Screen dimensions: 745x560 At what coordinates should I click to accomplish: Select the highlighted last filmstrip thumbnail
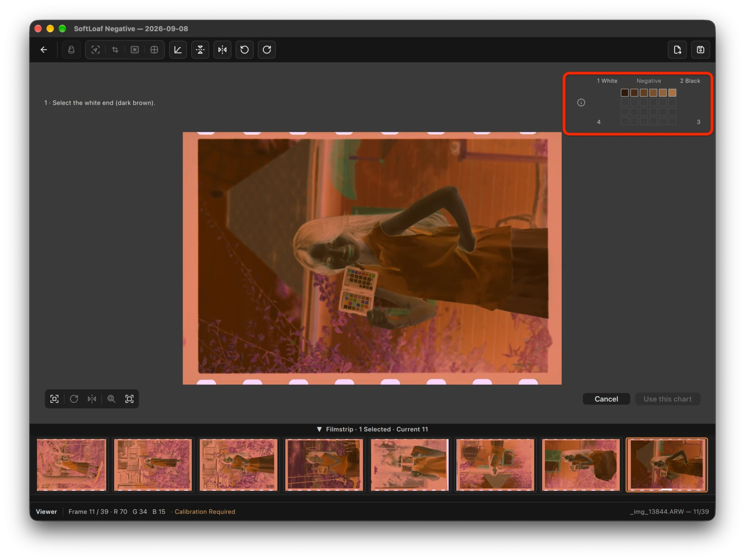[667, 465]
